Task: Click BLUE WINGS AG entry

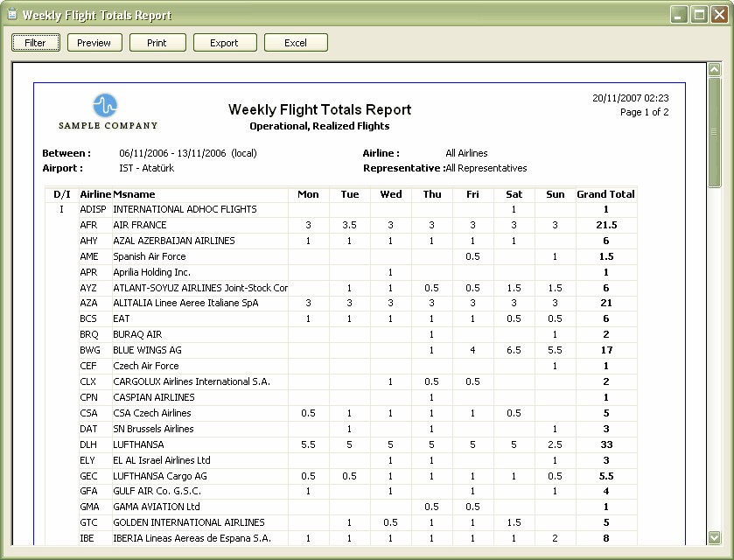Action: 147,350
